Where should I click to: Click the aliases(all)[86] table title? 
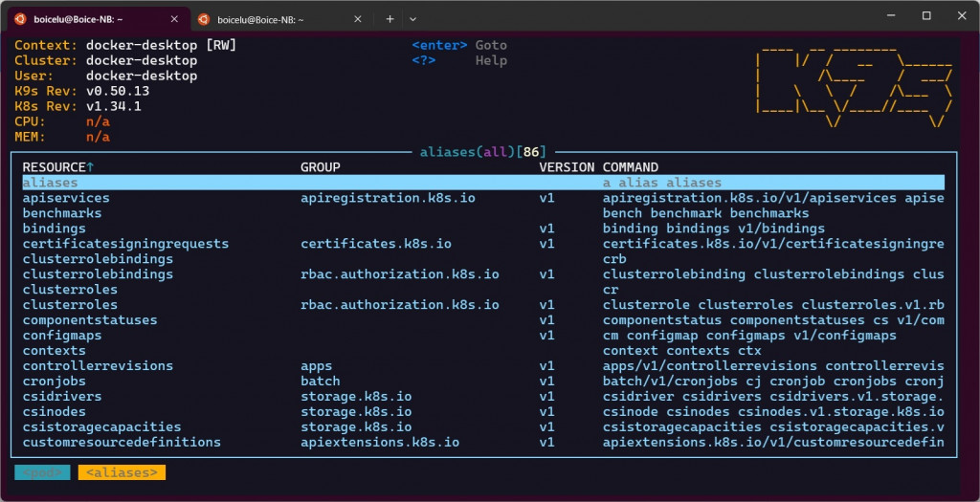[483, 152]
